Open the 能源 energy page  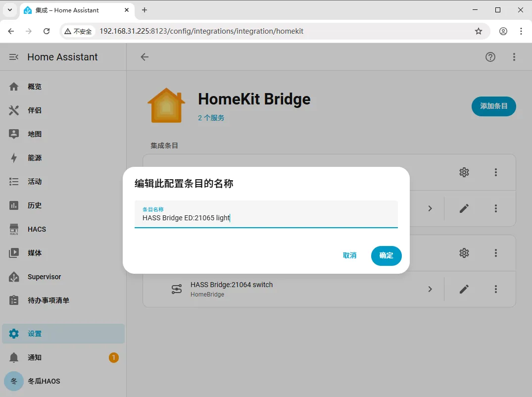coord(63,158)
